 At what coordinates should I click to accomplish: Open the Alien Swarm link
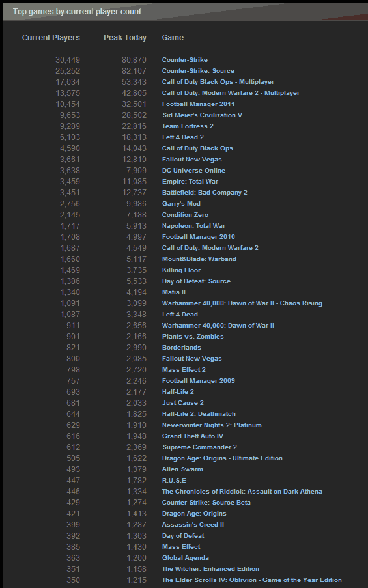point(182,469)
